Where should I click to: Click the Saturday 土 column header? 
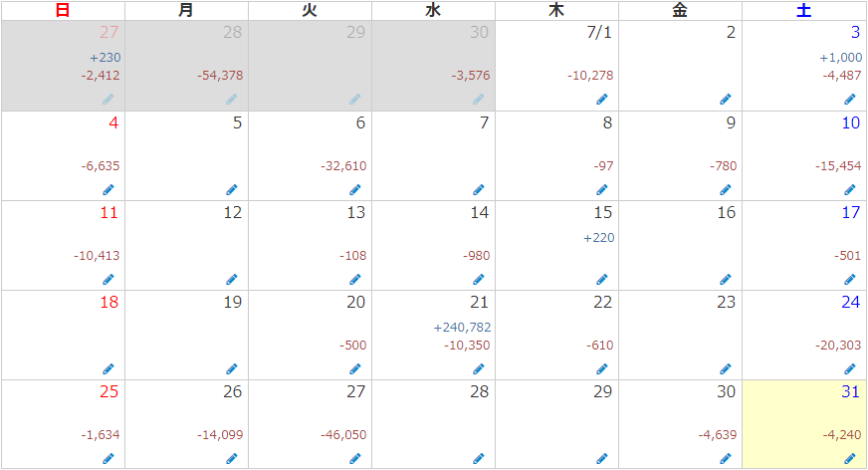coord(804,11)
